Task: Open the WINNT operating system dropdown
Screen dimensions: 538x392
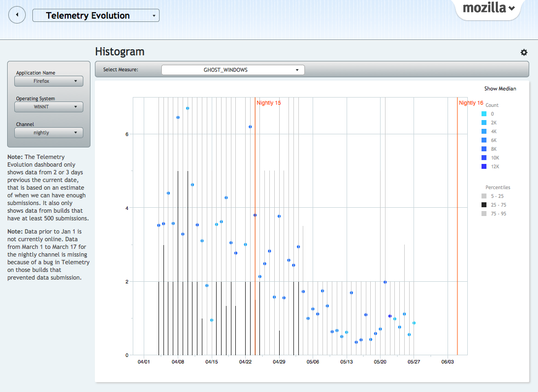Action: click(x=49, y=107)
